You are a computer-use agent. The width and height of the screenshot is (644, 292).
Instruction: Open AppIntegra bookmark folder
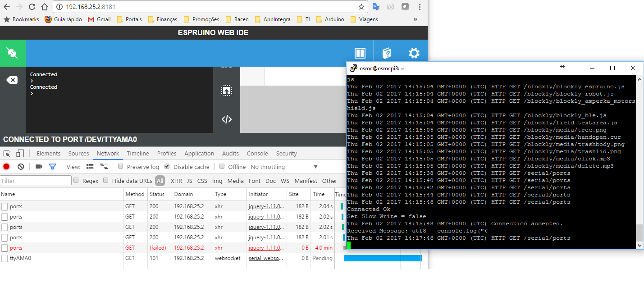pyautogui.click(x=272, y=19)
